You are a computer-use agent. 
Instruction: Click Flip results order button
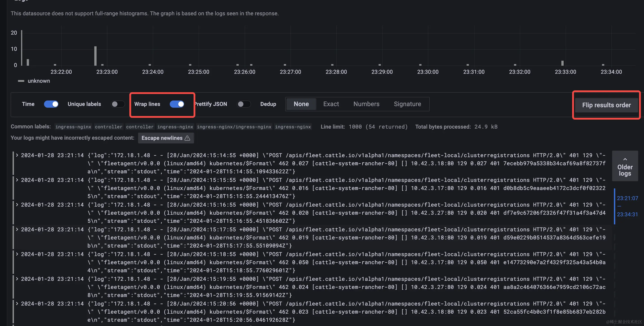606,105
